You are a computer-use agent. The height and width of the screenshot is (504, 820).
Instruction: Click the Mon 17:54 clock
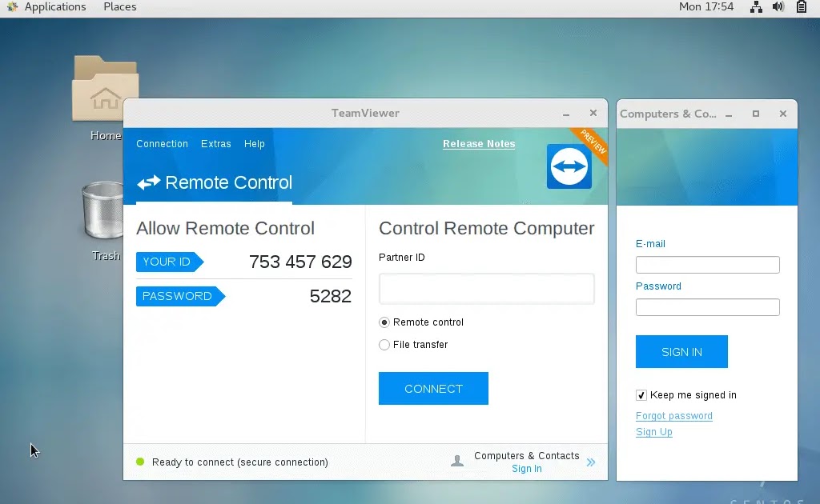pyautogui.click(x=706, y=6)
